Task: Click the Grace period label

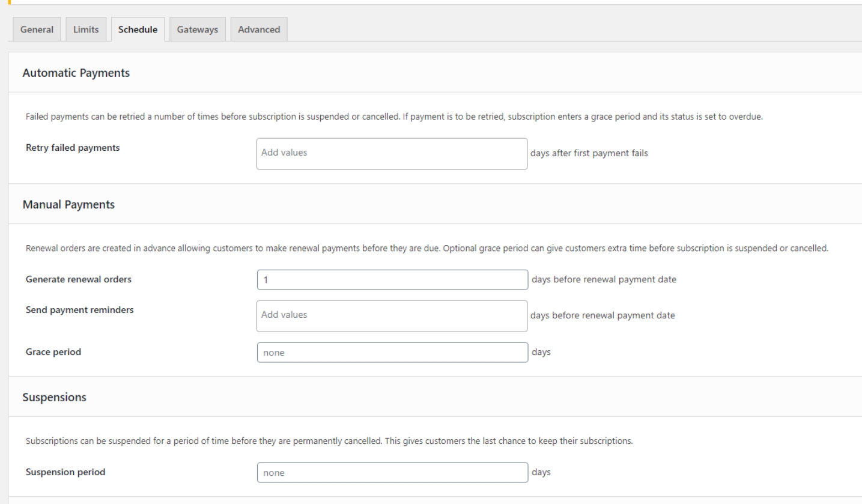Action: pos(53,352)
